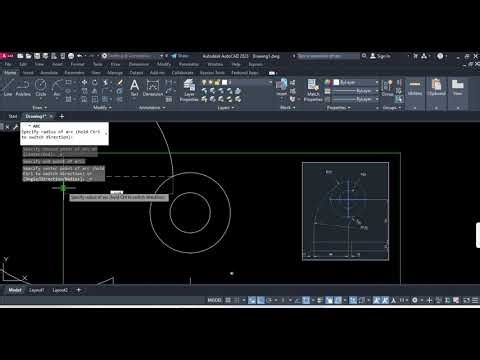The image size is (480, 360).
Task: Open the Manage ribbon tab
Action: (x=115, y=72)
